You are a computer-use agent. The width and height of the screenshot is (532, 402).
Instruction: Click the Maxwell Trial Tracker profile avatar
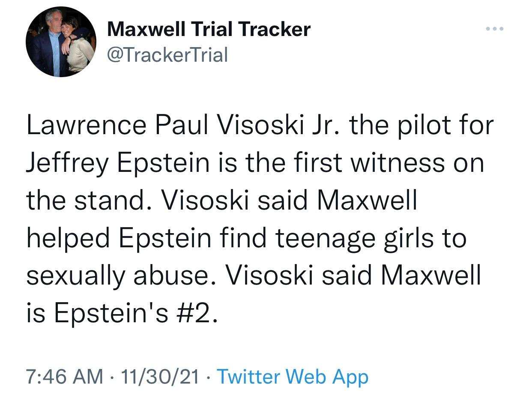(x=61, y=42)
